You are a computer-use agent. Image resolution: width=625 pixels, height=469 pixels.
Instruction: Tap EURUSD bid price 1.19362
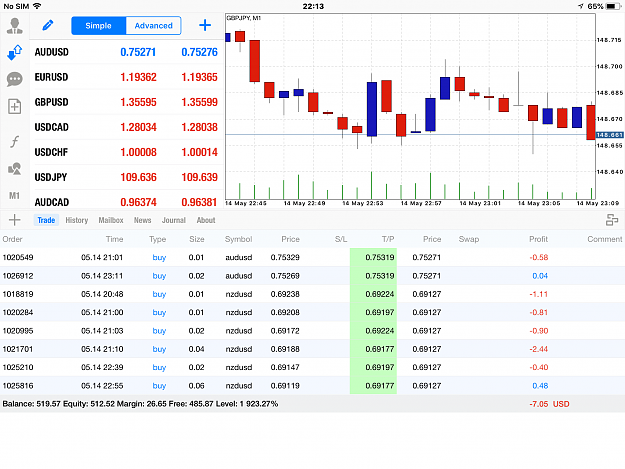138,77
